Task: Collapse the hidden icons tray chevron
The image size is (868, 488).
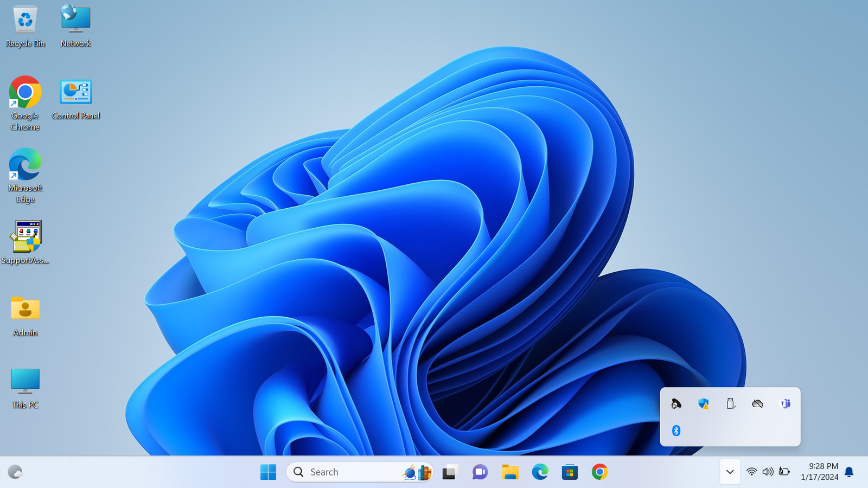Action: 730,472
